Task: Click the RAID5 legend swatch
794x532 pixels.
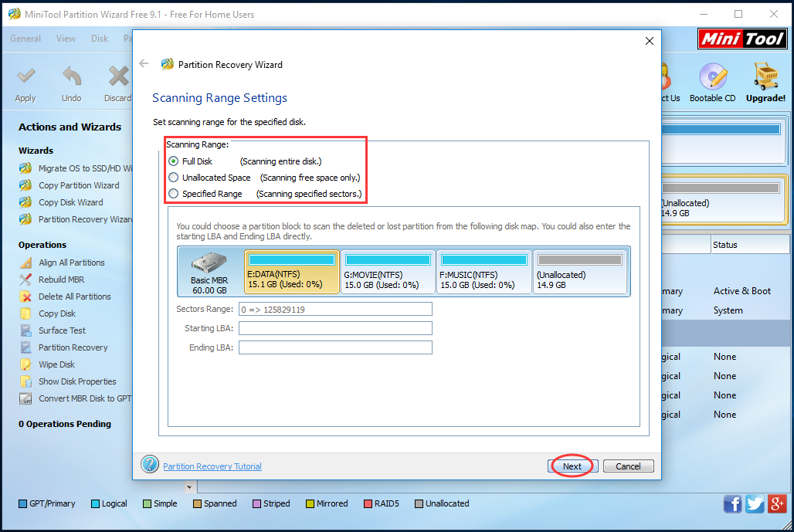Action: 368,504
